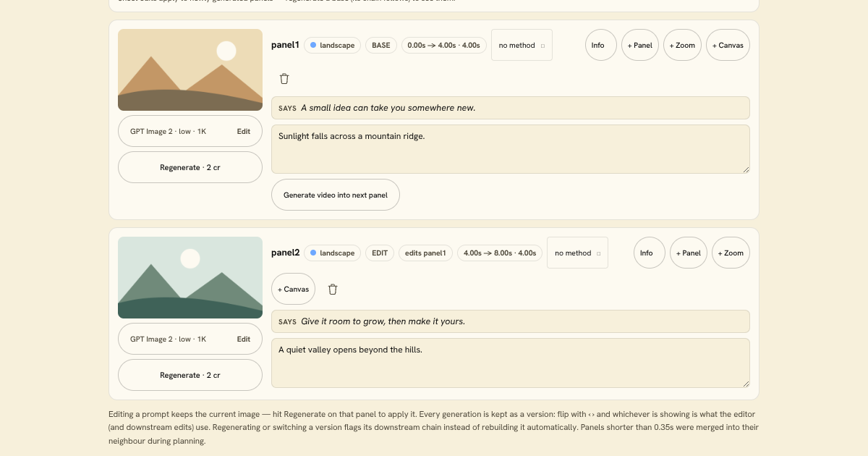The image size is (868, 456).
Task: Add a Canvas to panel1
Action: (x=728, y=45)
